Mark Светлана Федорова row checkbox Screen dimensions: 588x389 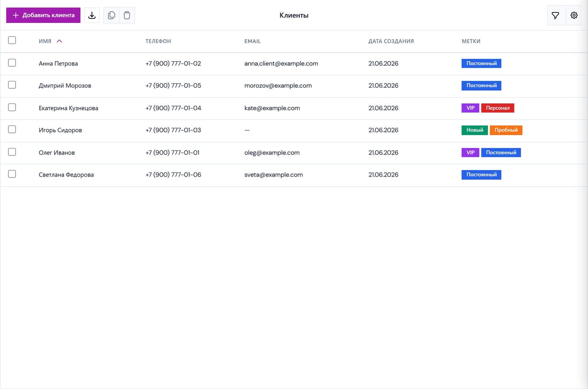tap(12, 174)
